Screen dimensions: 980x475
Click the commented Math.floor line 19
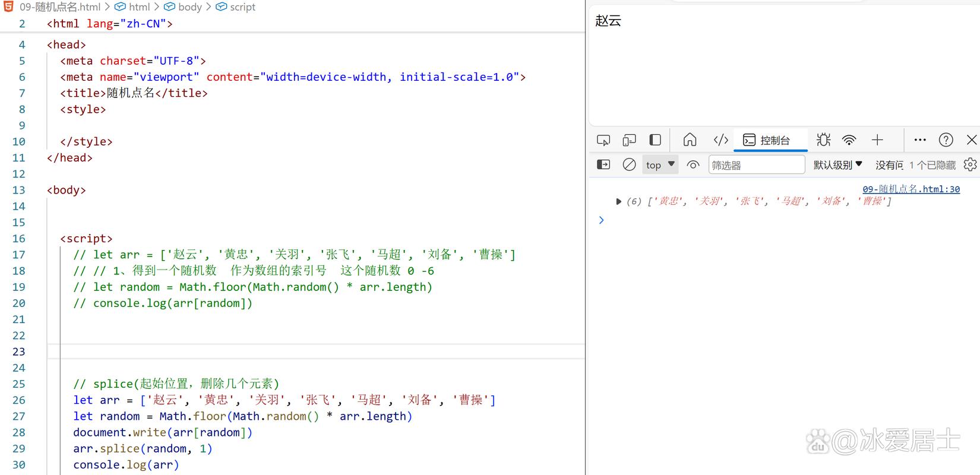coord(253,287)
